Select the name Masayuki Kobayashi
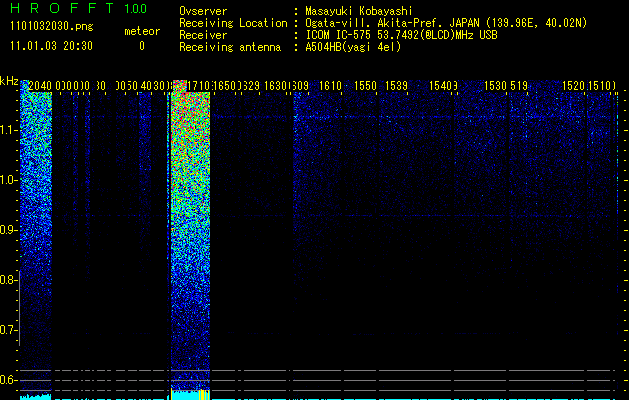Image resolution: width=629 pixels, height=400 pixels. [x=359, y=11]
